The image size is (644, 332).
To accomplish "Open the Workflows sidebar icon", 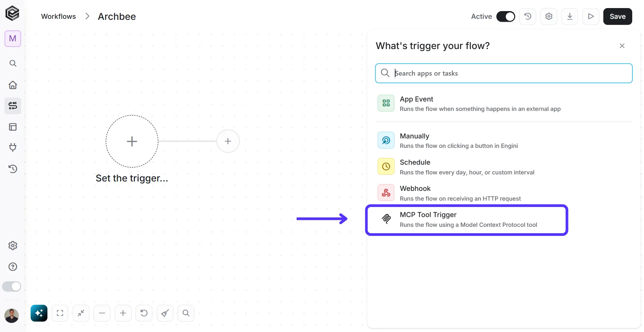I will (13, 106).
